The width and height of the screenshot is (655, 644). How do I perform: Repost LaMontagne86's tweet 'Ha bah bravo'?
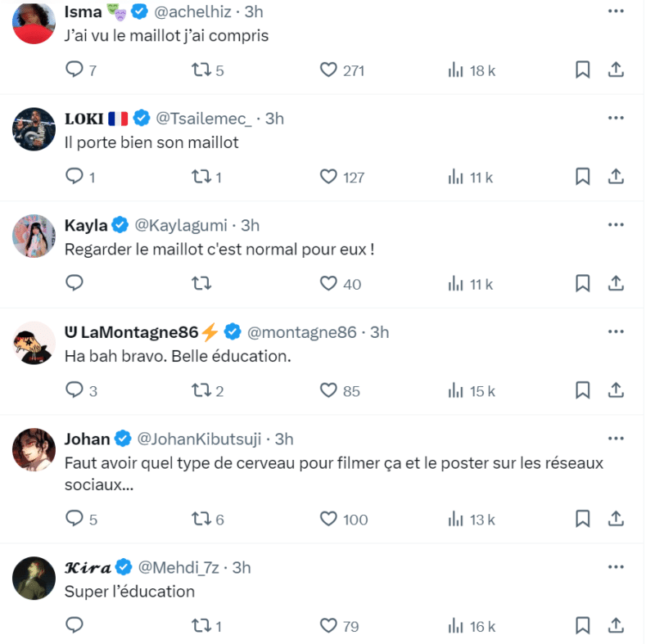coord(200,390)
